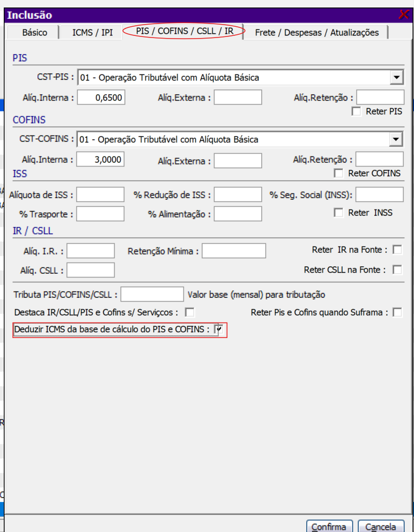This screenshot has height=532, width=414.
Task: Toggle the Reter INSS checkbox
Action: coord(338,213)
